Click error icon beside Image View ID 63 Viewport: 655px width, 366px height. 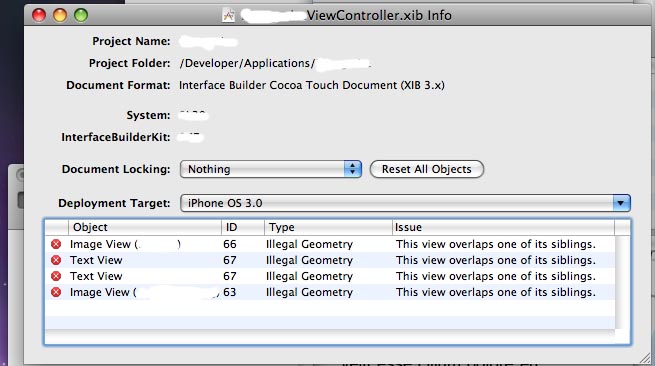pos(56,292)
